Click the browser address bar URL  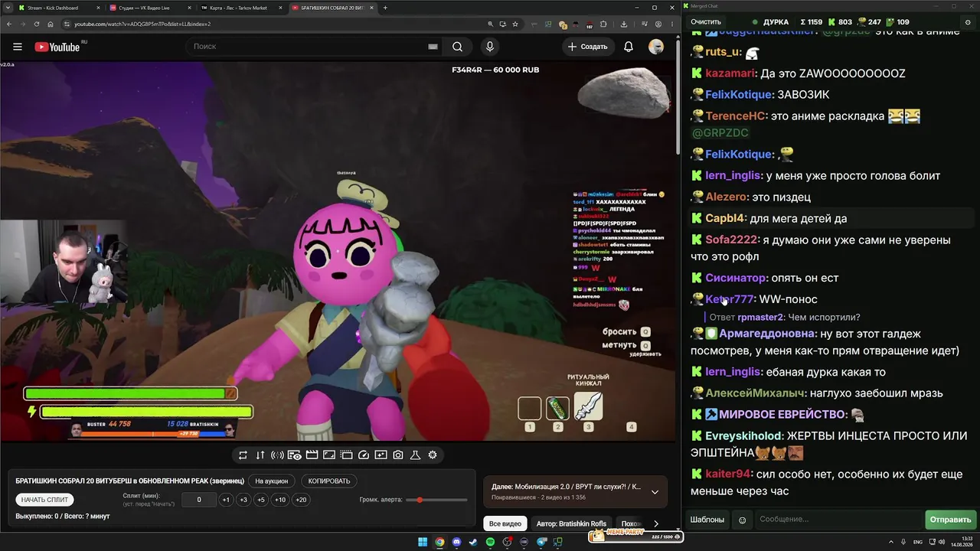coord(142,24)
